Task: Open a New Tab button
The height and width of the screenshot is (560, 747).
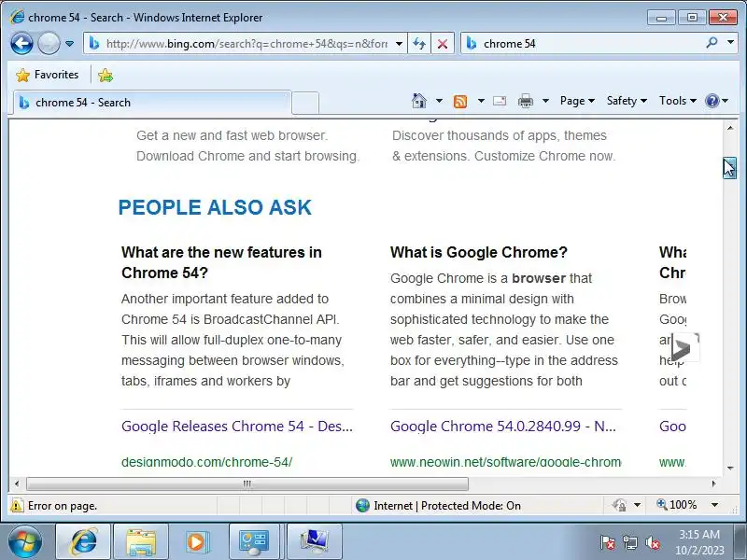Action: tap(305, 103)
